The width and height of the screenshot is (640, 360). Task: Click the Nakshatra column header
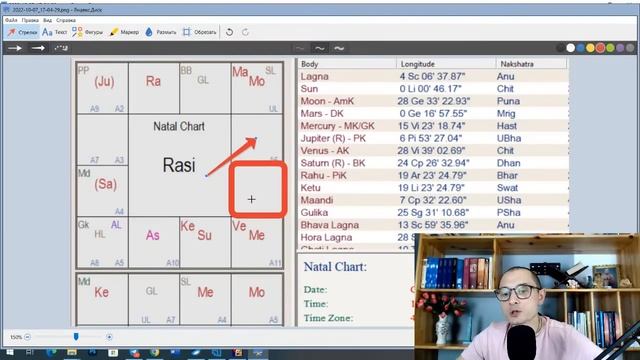coord(531,64)
